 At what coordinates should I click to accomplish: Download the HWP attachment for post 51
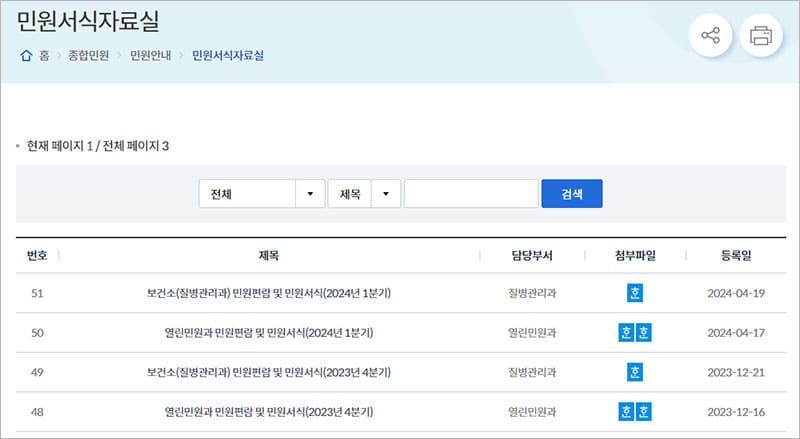635,293
